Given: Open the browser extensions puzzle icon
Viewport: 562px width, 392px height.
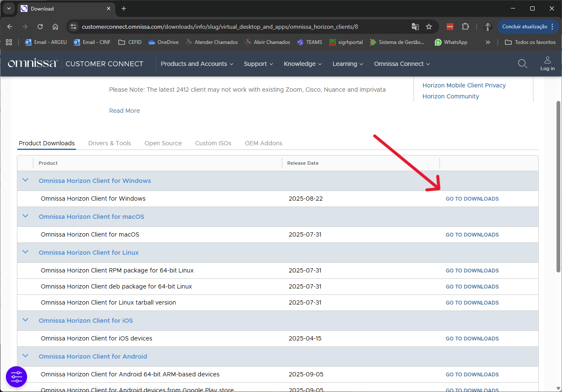Looking at the screenshot, I should pyautogui.click(x=465, y=27).
